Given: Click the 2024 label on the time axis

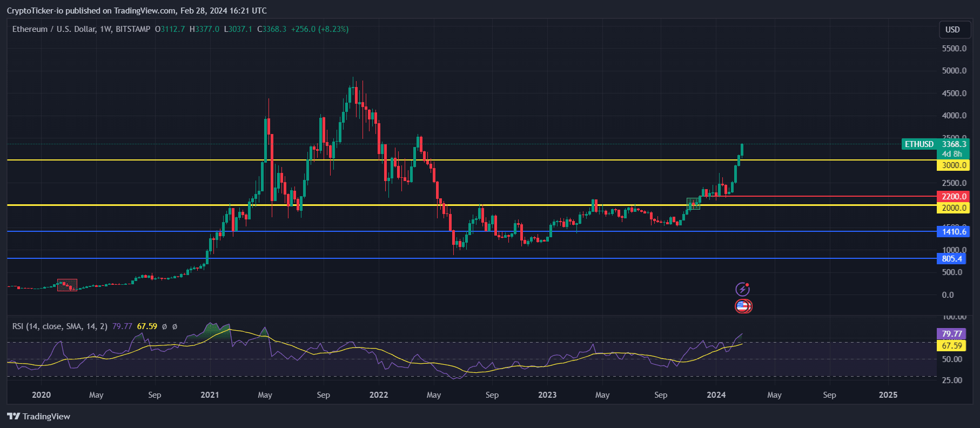Looking at the screenshot, I should pyautogui.click(x=716, y=395).
